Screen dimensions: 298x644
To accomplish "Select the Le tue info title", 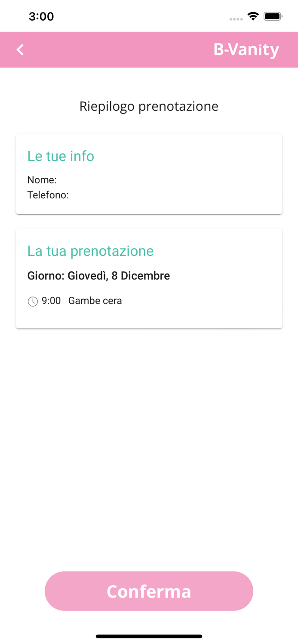I will [61, 156].
